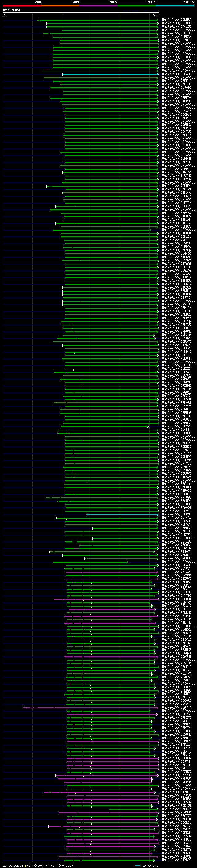197x868 pixels.
Task: Click the white query sequence bar
Action: tap(81, 12)
